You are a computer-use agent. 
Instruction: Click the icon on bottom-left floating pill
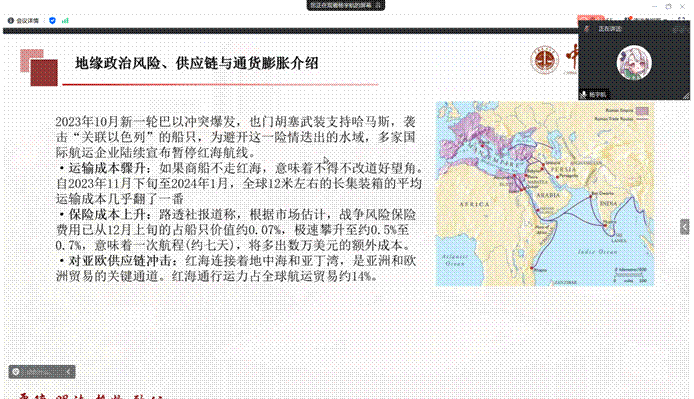(x=16, y=372)
